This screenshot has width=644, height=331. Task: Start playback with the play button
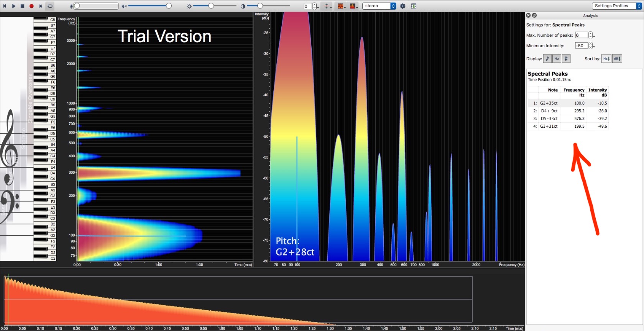click(14, 6)
